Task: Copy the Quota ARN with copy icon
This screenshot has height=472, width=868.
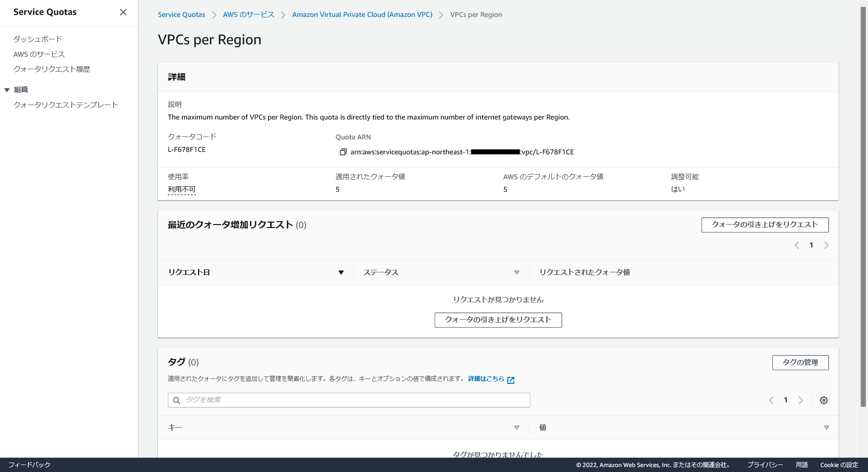Action: pos(343,152)
